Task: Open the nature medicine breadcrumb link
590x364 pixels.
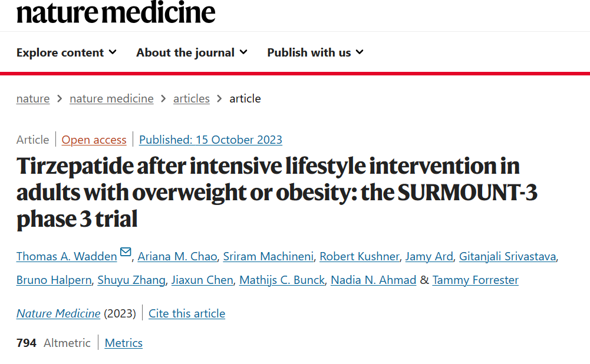Action: click(x=111, y=98)
